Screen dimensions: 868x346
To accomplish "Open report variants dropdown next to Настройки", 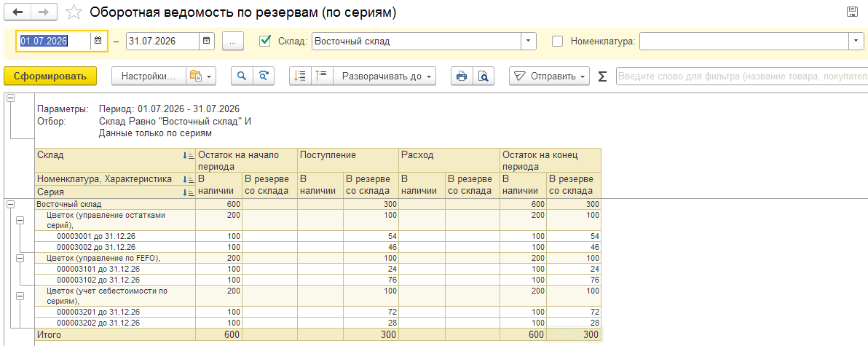I will point(200,76).
